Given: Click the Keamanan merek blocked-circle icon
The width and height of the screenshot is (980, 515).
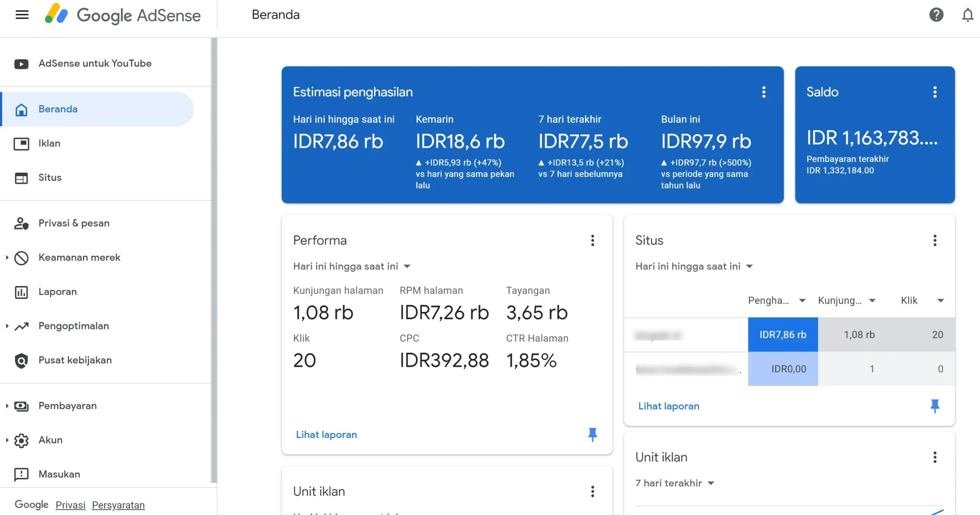Looking at the screenshot, I should click(x=21, y=258).
